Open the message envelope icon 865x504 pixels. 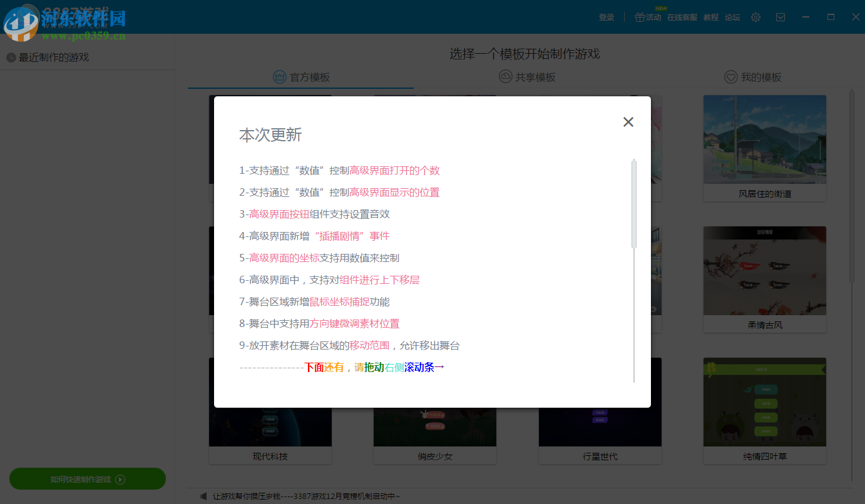(x=780, y=17)
